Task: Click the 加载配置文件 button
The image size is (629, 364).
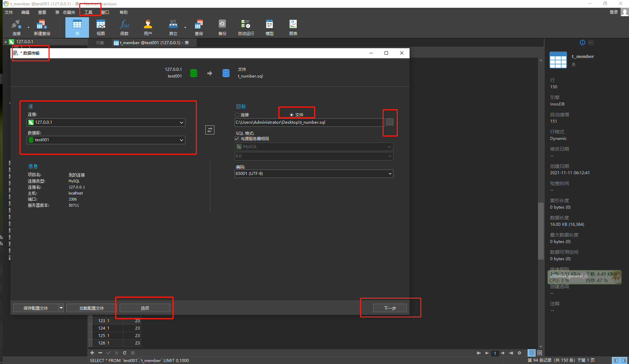Action: click(x=91, y=308)
